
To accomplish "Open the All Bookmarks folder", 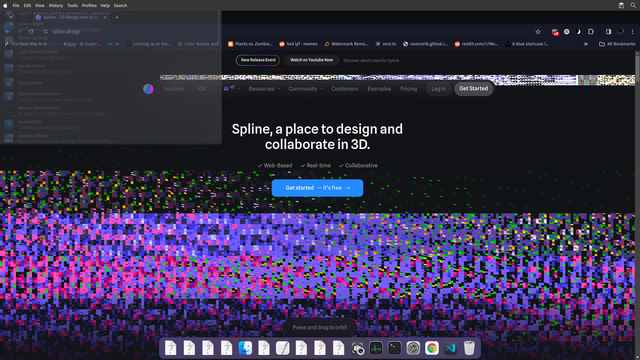I will pyautogui.click(x=617, y=44).
